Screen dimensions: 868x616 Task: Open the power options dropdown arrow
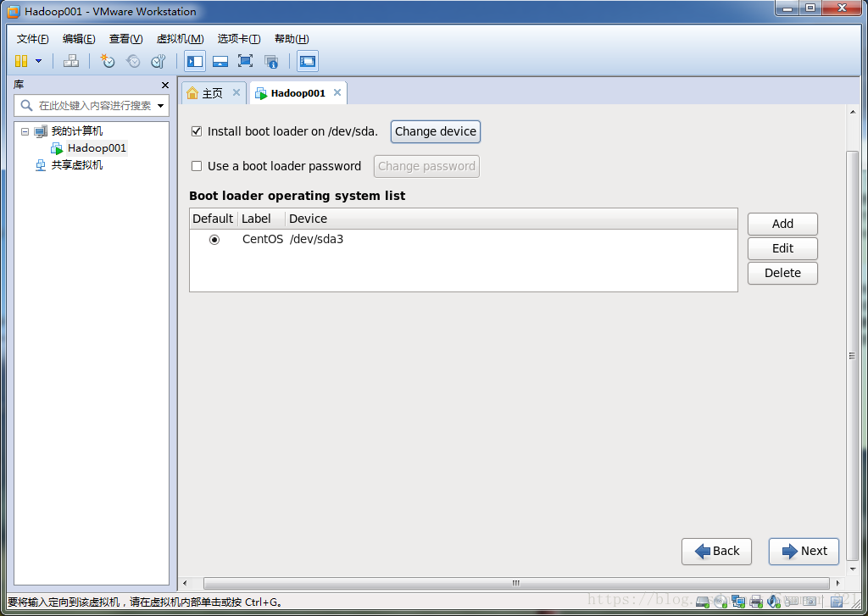[39, 61]
